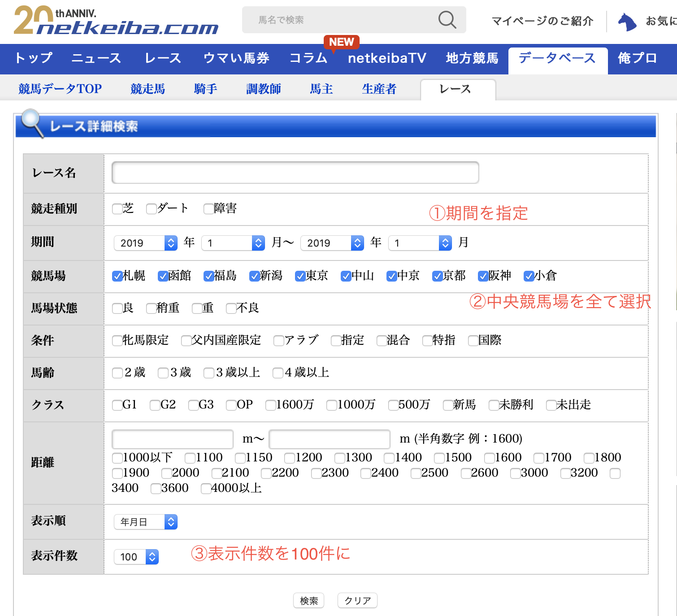
Task: Uncheck the 新潟 racecourse checkbox
Action: 255,276
